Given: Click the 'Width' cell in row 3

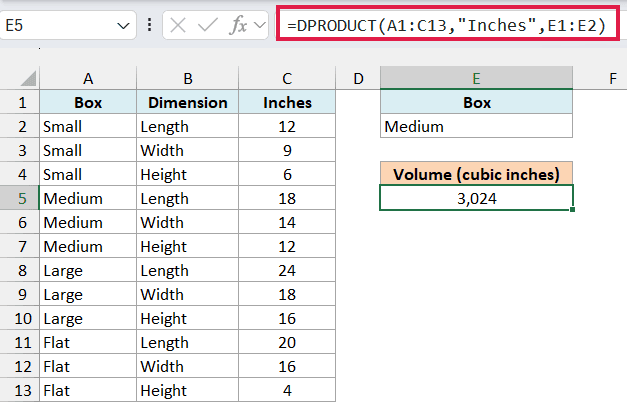Looking at the screenshot, I should coord(188,150).
